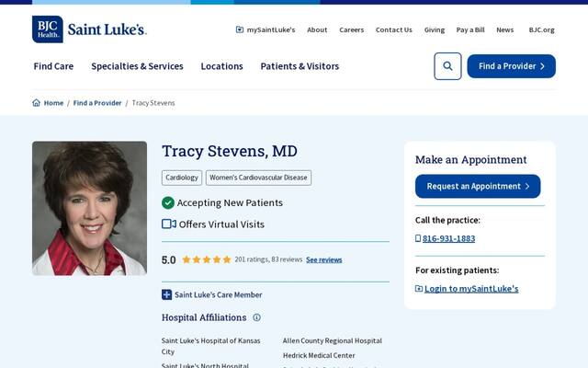Click 'Call the practice:' label
The width and height of the screenshot is (588, 368).
[x=447, y=220]
